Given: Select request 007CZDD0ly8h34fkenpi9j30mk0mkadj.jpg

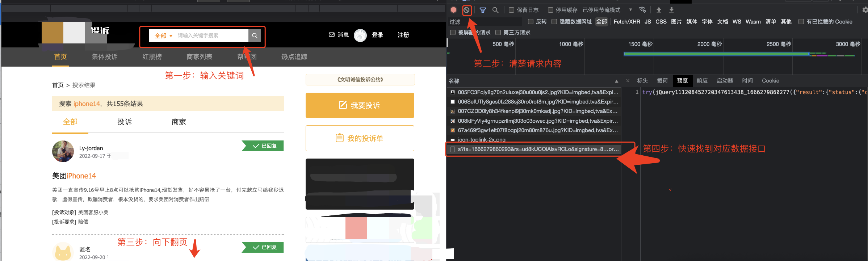Looking at the screenshot, I should pos(534,111).
